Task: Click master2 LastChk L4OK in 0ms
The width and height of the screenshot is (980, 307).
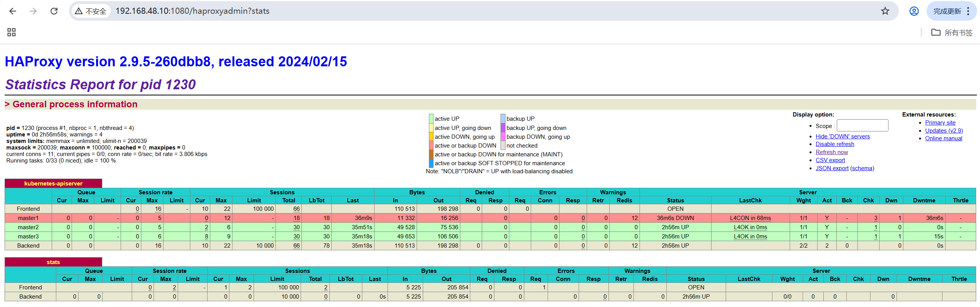Action: (750, 227)
